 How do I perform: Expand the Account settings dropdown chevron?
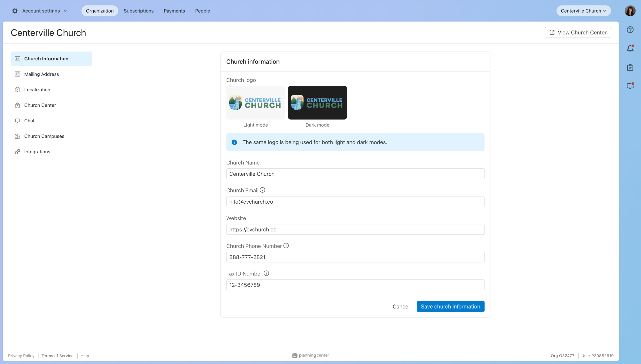click(65, 11)
